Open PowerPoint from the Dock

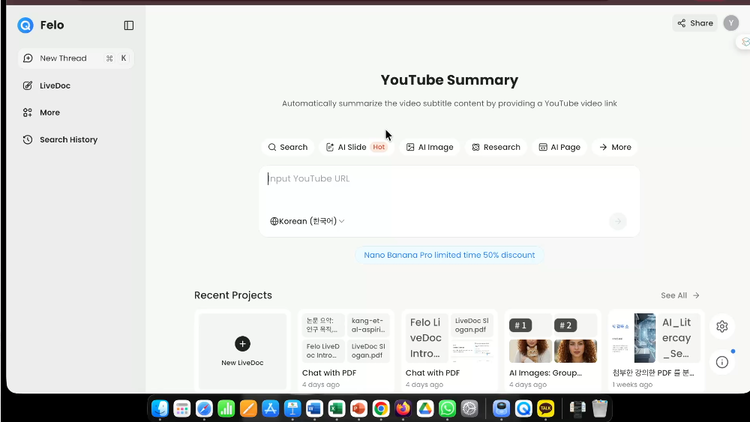pos(359,409)
